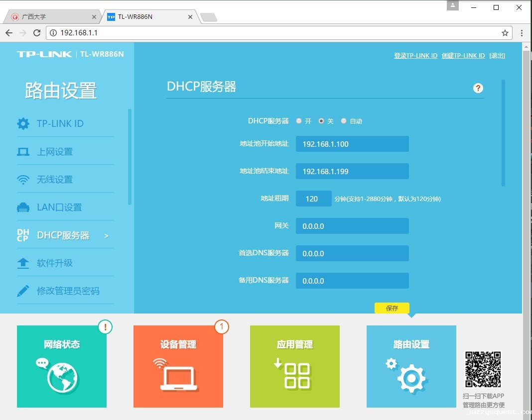Screen dimensions: 532x420
Task: Click the yellow 保存 button
Action: click(x=392, y=308)
